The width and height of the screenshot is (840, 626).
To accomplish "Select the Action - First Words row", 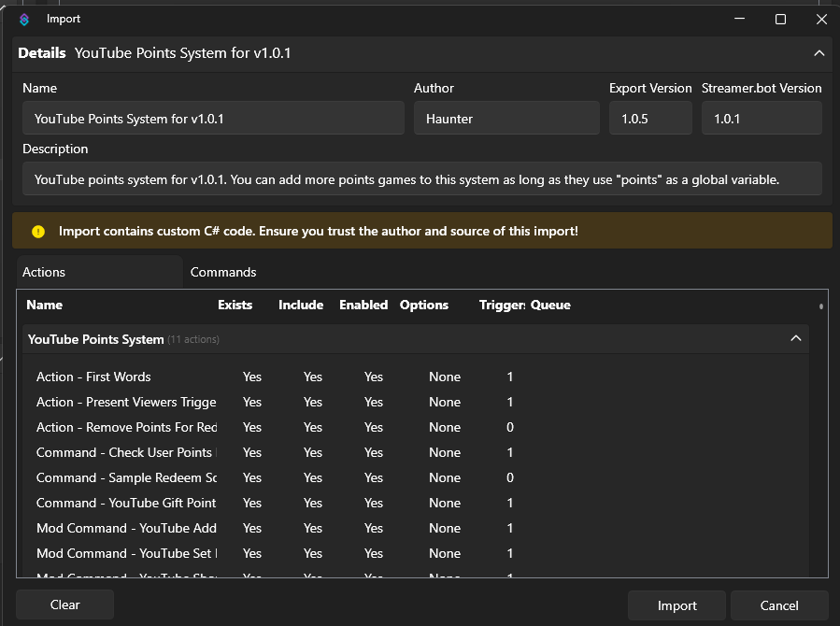I will (93, 377).
